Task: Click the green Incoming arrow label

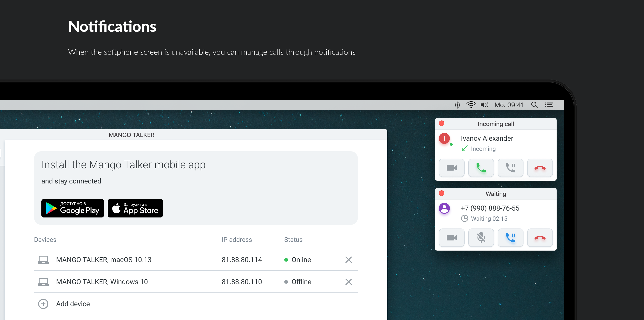Action: click(478, 149)
